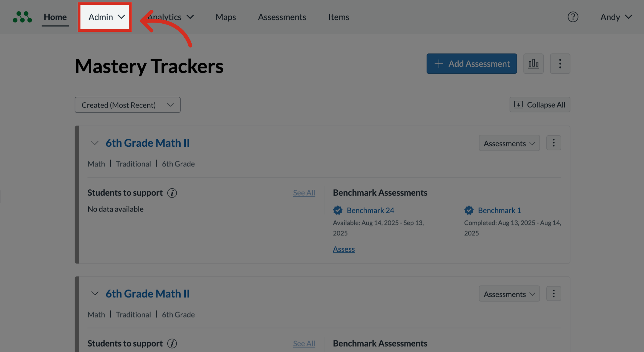Image resolution: width=644 pixels, height=352 pixels.
Task: Follow the Assess link under Benchmark 24
Action: pyautogui.click(x=344, y=249)
